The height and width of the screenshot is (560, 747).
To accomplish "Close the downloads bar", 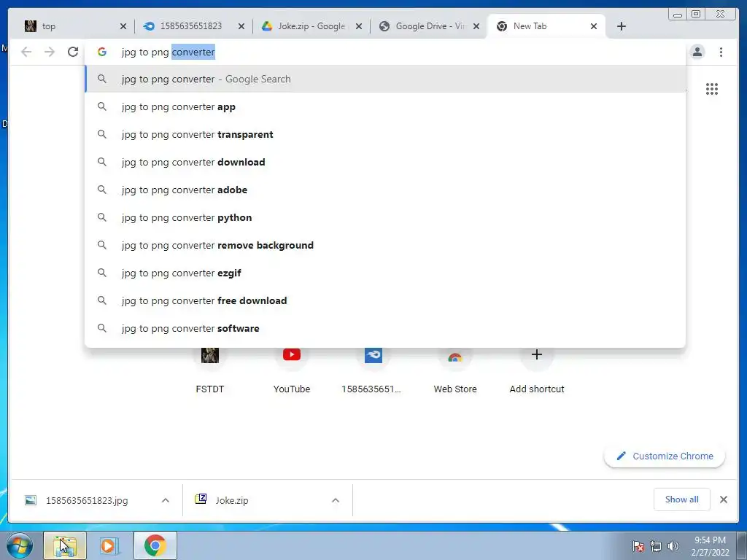I will [x=724, y=499].
